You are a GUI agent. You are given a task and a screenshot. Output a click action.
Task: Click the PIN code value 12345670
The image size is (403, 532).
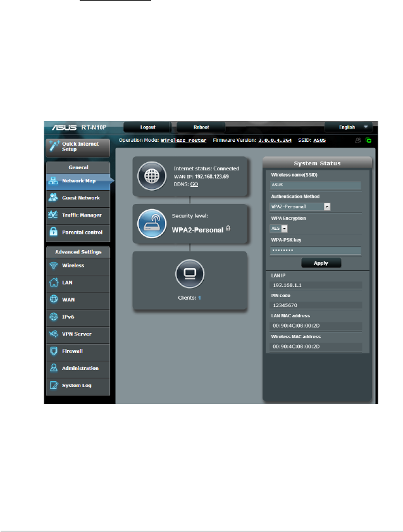click(285, 305)
